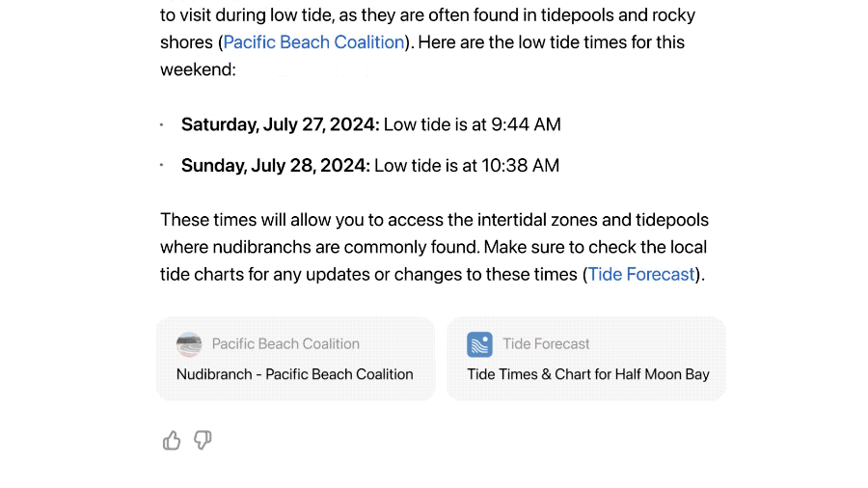Click the bullet point beside Sunday entry
The height and width of the screenshot is (488, 868).
pyautogui.click(x=162, y=166)
